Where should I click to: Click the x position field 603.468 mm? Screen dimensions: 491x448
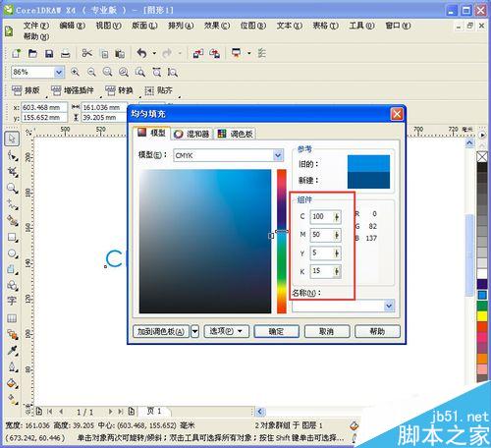(x=44, y=107)
